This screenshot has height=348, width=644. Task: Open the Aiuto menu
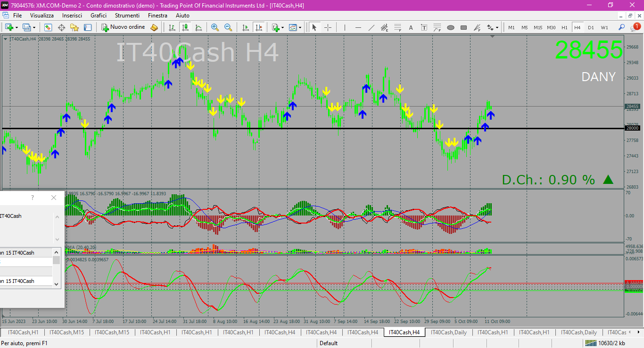click(182, 16)
